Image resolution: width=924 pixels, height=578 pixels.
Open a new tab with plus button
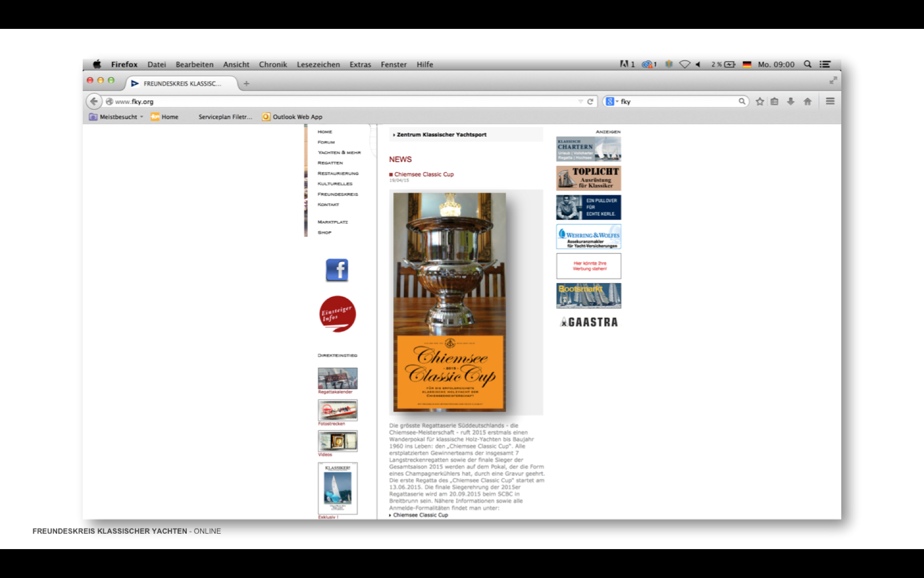tap(246, 83)
